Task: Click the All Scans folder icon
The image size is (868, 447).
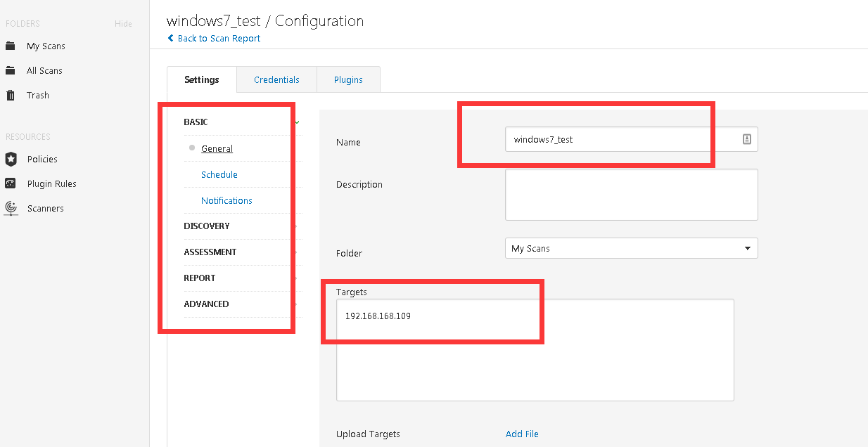Action: (x=11, y=71)
